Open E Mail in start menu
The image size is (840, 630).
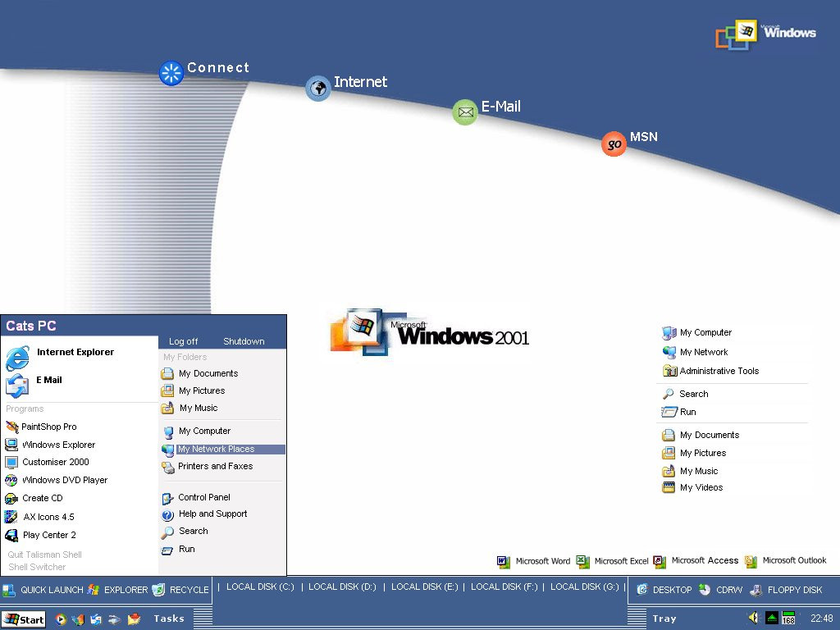pos(34,386)
